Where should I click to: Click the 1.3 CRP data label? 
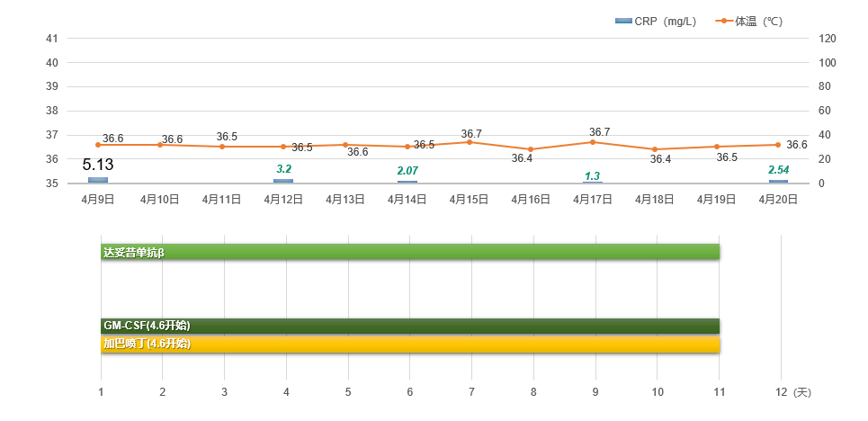(593, 176)
